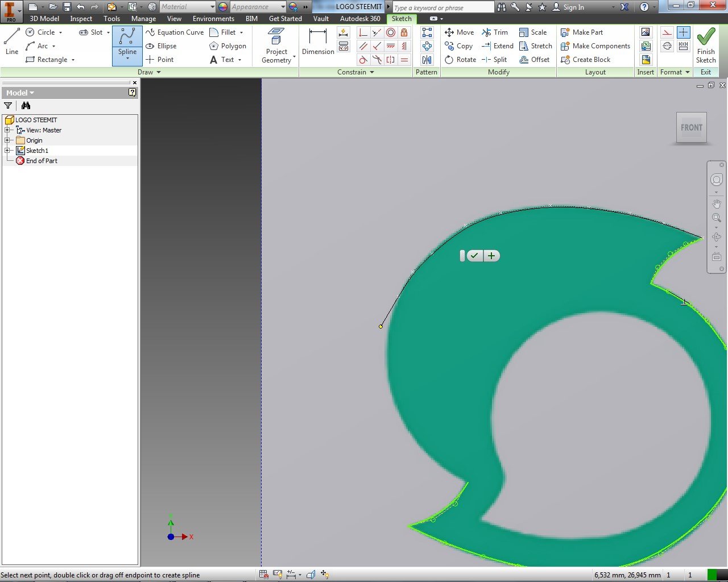The image size is (728, 582).
Task: Click the Dimension tool
Action: (318, 42)
